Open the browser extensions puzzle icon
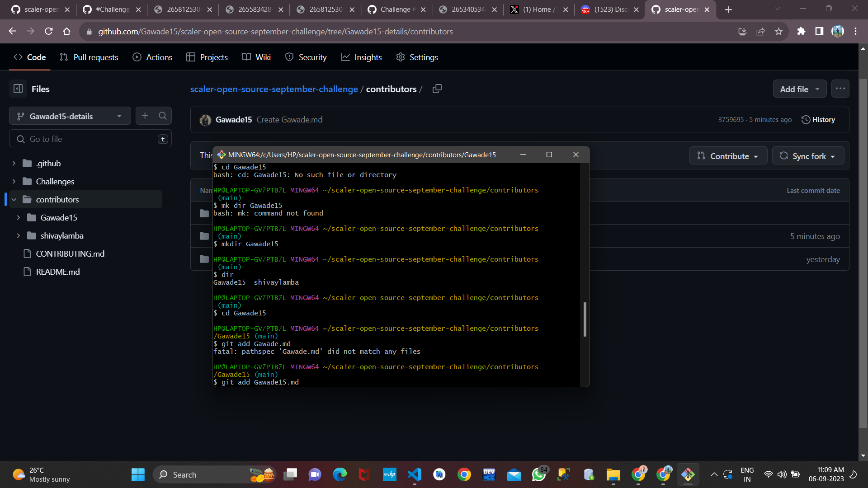Viewport: 868px width, 488px height. click(801, 31)
